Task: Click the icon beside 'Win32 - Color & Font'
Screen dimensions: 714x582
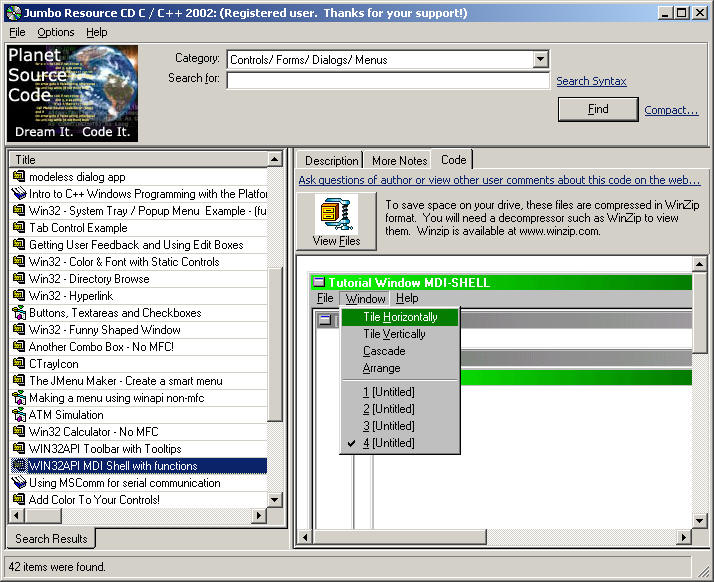Action: click(x=19, y=261)
